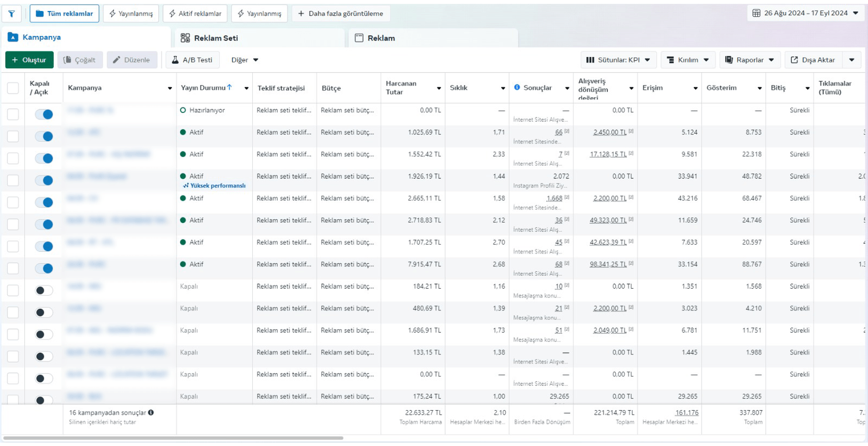Click the A/B Testi flask button

coord(193,60)
